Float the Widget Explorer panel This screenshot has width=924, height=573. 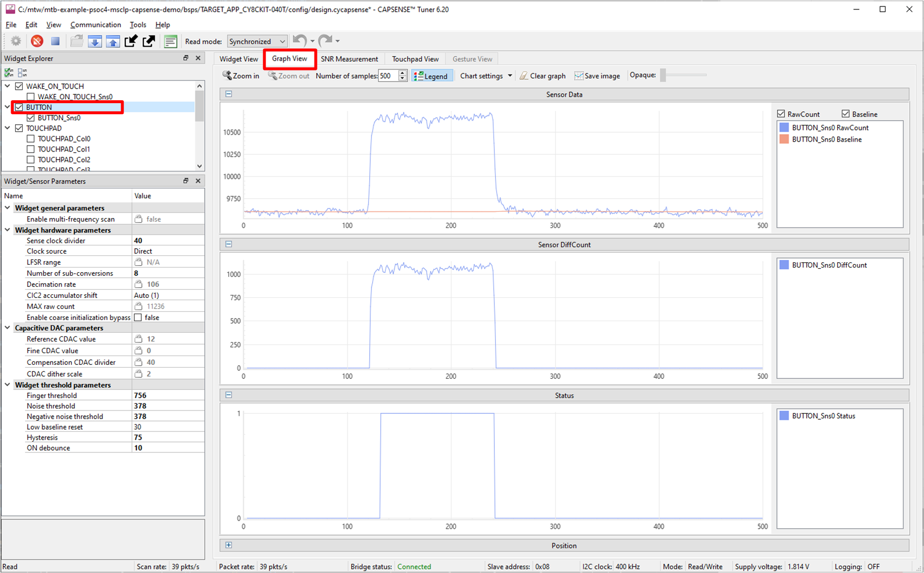click(186, 58)
